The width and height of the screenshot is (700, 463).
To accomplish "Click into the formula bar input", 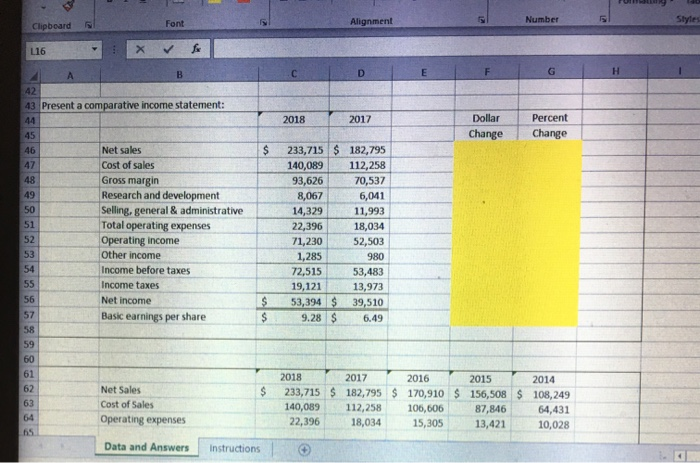I will click(455, 48).
